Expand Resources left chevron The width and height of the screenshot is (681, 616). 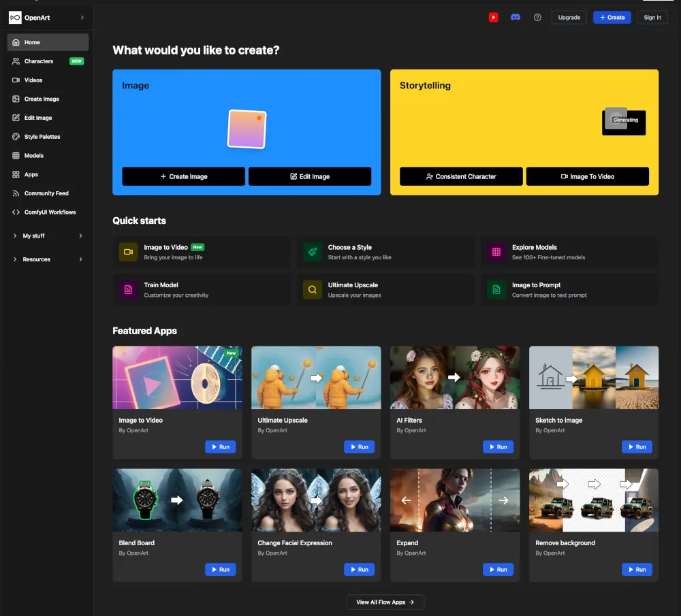pos(15,259)
